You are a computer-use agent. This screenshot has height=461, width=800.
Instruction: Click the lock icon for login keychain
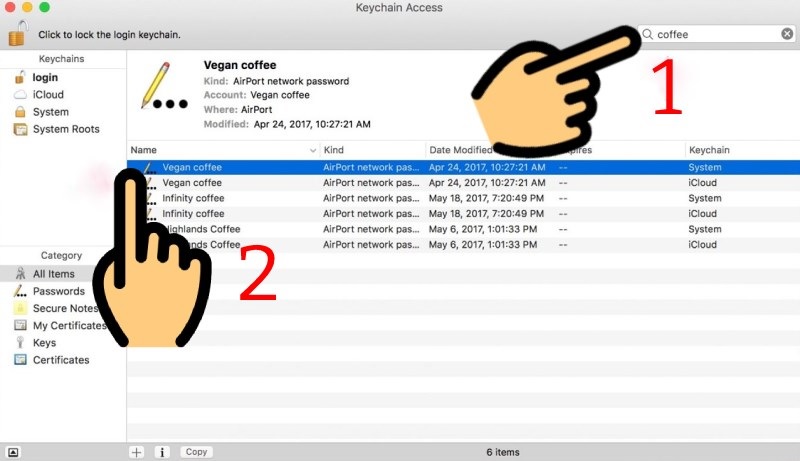point(17,34)
